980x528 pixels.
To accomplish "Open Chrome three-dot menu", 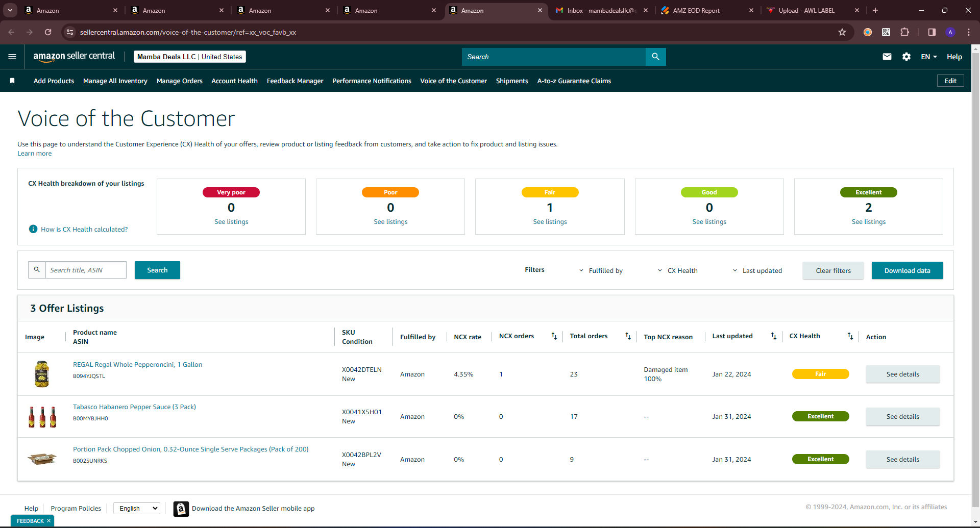I will tap(969, 32).
